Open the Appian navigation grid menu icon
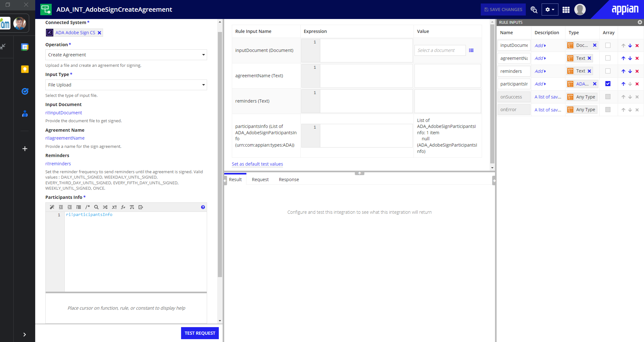The width and height of the screenshot is (644, 342). [x=566, y=10]
